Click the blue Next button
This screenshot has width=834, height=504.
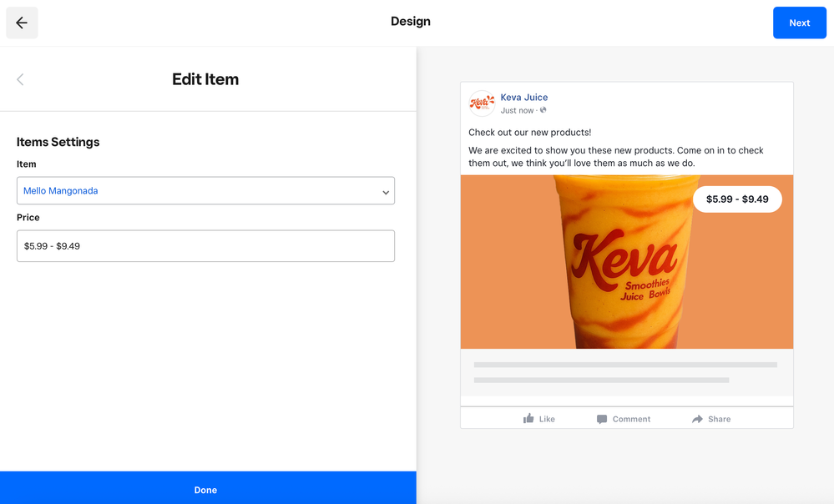[799, 23]
